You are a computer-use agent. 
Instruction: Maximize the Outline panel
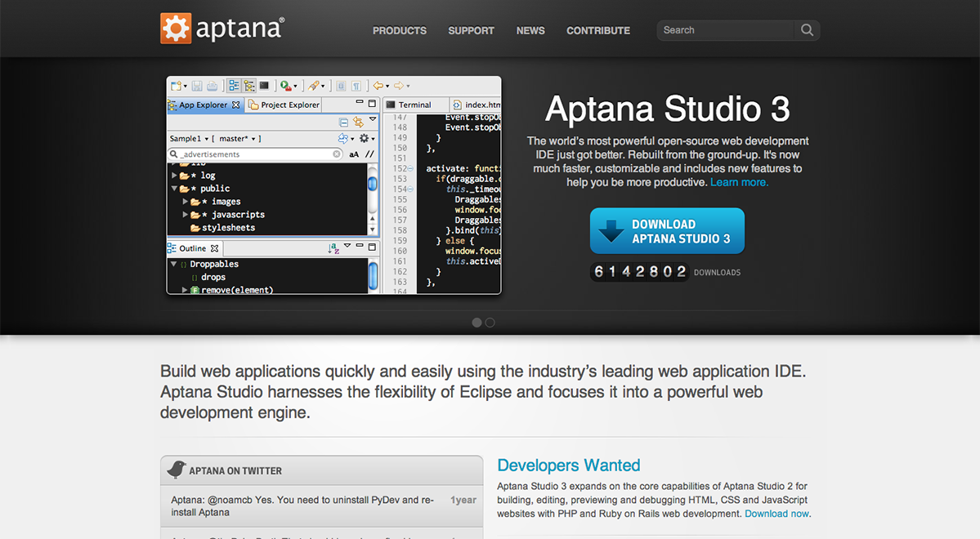pyautogui.click(x=372, y=247)
